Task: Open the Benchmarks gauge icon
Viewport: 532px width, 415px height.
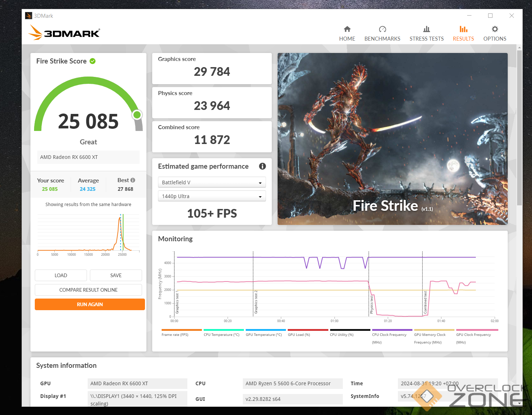Action: click(x=382, y=29)
